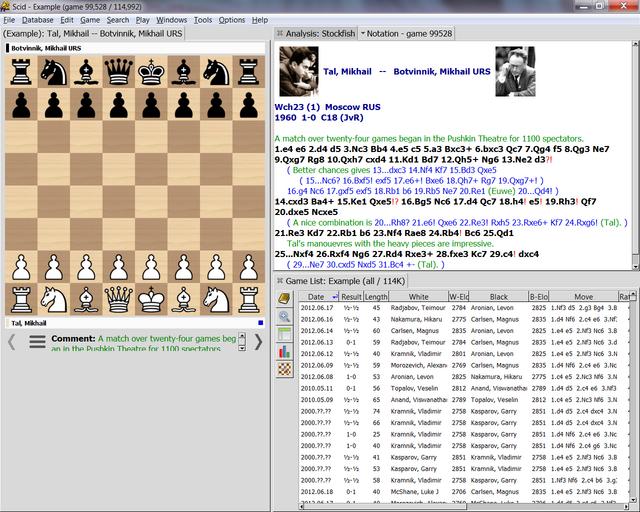Advance to next move with right arrow
640x512 pixels.
[258, 342]
